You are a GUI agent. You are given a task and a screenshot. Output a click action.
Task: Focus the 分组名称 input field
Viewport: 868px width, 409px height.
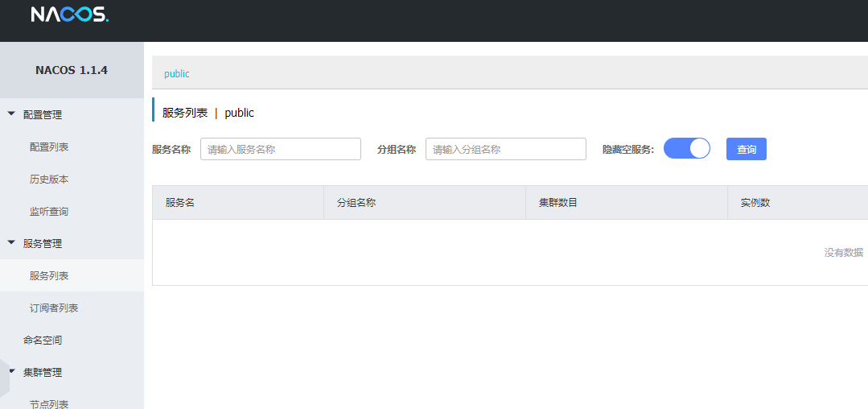pos(505,150)
